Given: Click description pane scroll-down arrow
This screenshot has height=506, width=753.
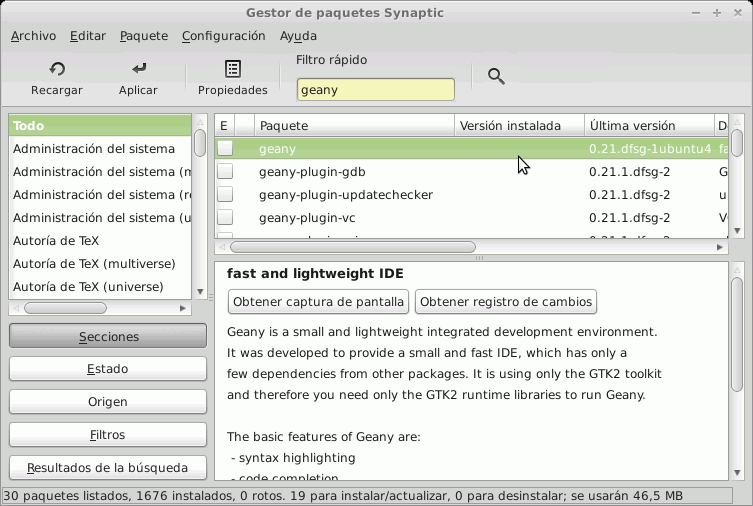Looking at the screenshot, I should [x=737, y=472].
